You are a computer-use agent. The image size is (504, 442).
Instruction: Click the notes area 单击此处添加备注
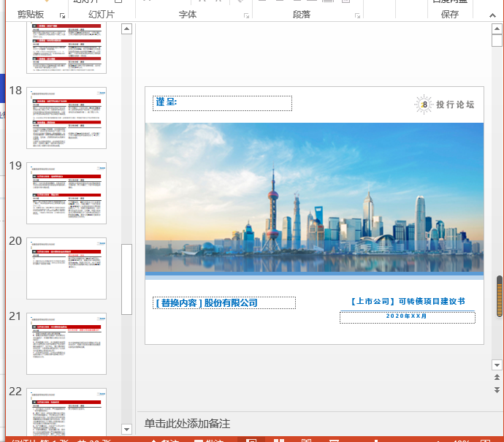pyautogui.click(x=187, y=424)
